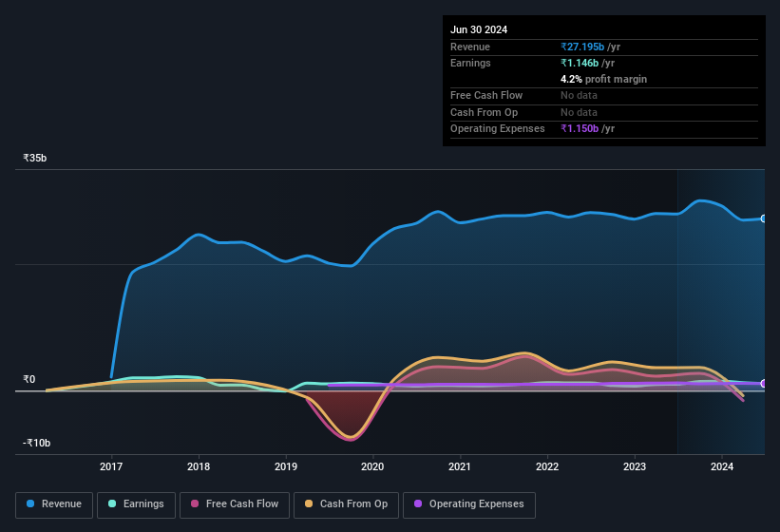Click the 2017 x-axis label
The image size is (780, 532).
click(x=111, y=466)
